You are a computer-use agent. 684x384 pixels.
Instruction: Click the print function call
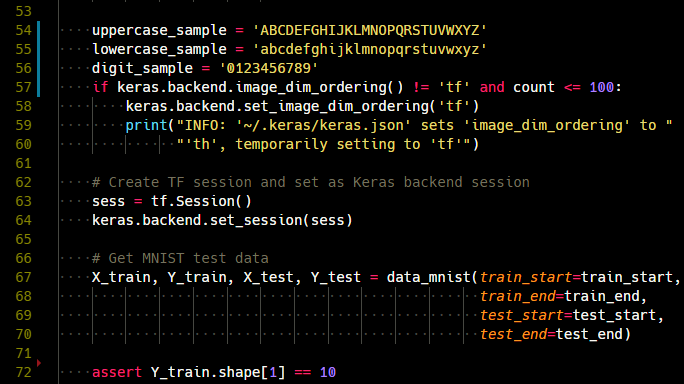(x=147, y=126)
